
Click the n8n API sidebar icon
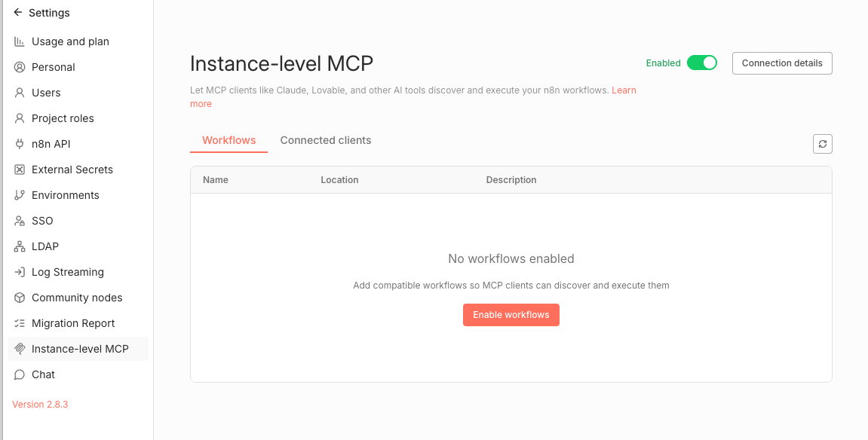tap(18, 144)
